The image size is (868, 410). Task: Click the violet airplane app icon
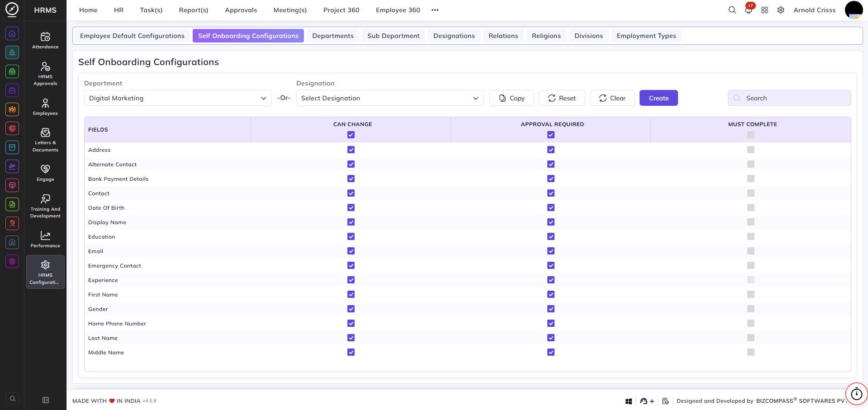12,166
